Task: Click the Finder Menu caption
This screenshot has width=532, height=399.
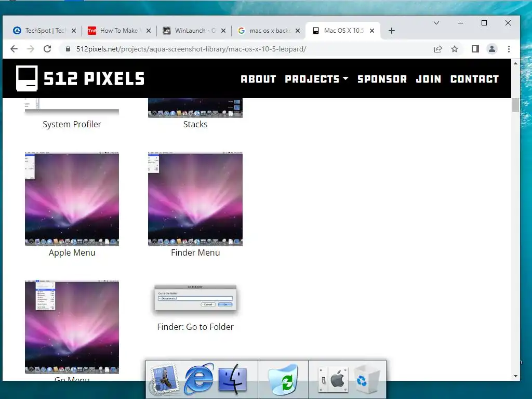Action: [195, 252]
